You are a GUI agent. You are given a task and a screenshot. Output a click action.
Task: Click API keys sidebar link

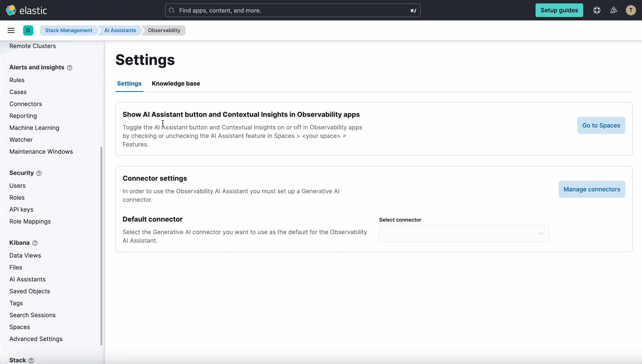[x=21, y=209]
